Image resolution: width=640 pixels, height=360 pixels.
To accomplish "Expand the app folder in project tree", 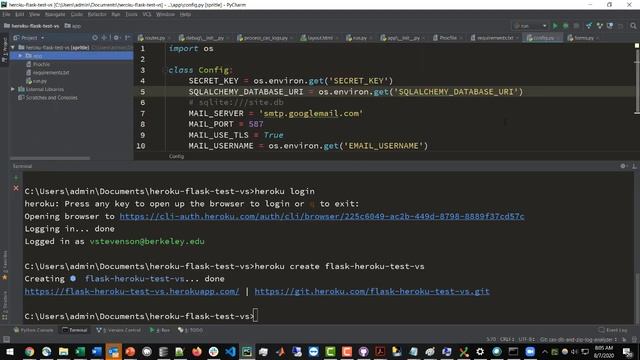I will pos(20,56).
